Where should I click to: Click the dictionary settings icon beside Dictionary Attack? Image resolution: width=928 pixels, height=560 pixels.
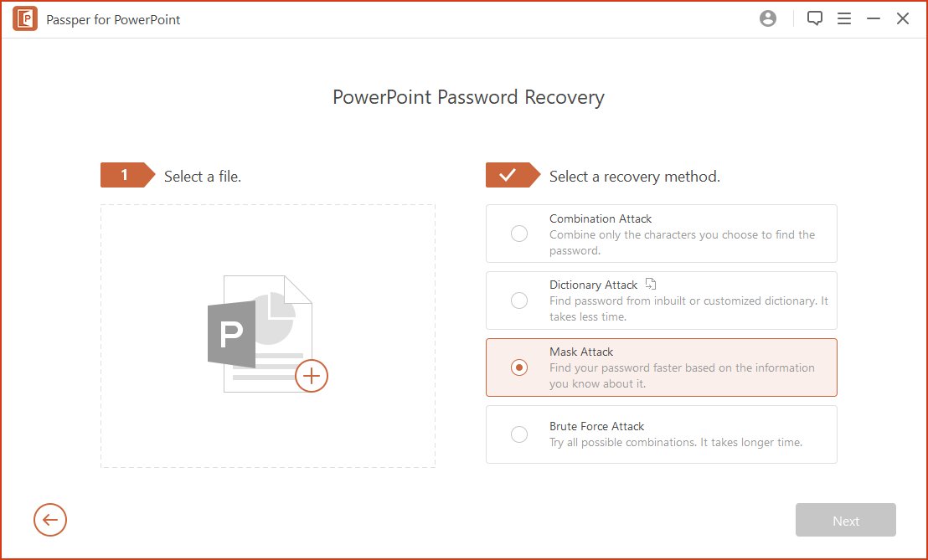pos(651,285)
